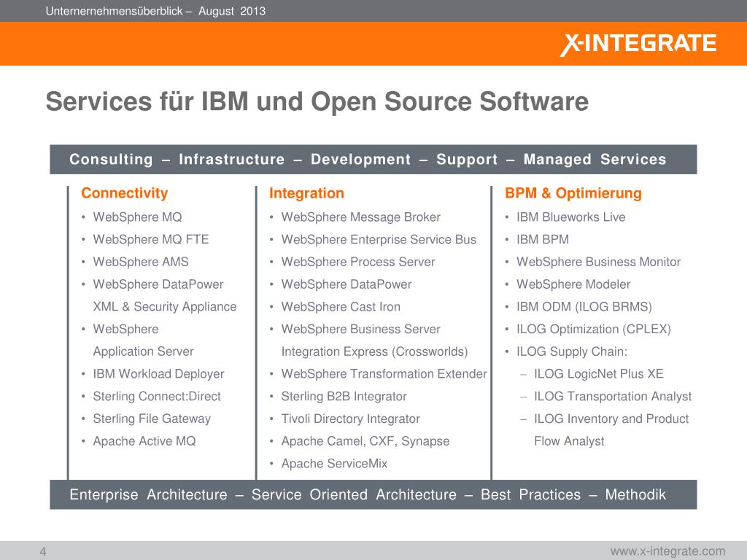
Task: Select 'Apache Camel, CXF, Synapse' item
Action: tap(365, 441)
